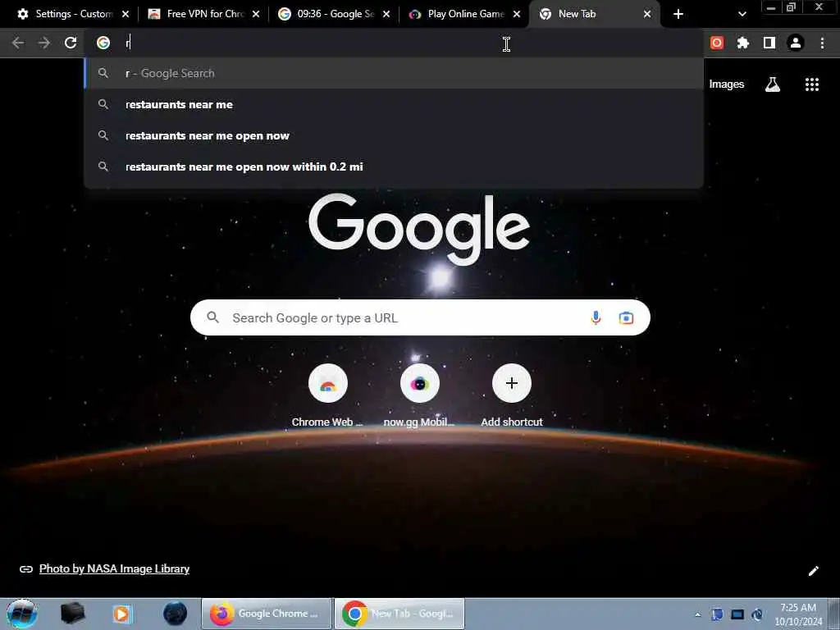Reload the current page
This screenshot has width=840, height=630.
[x=71, y=43]
